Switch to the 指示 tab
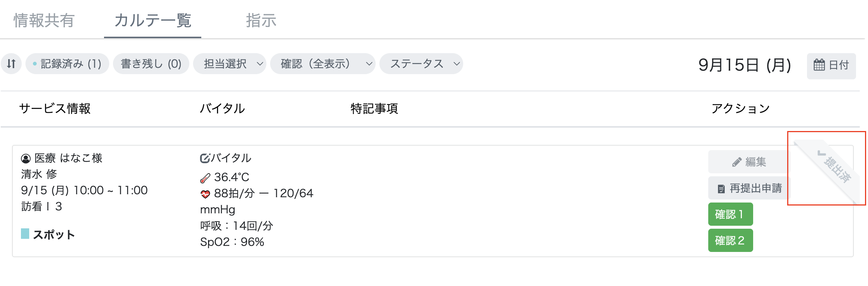Screen dimensions: 868x286 (261, 21)
